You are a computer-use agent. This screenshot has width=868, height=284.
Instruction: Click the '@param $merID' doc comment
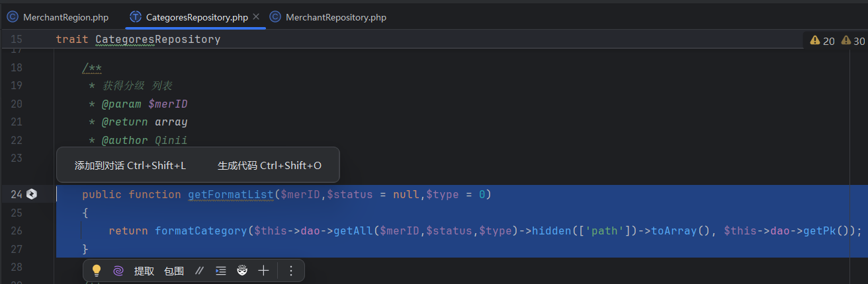click(x=145, y=104)
